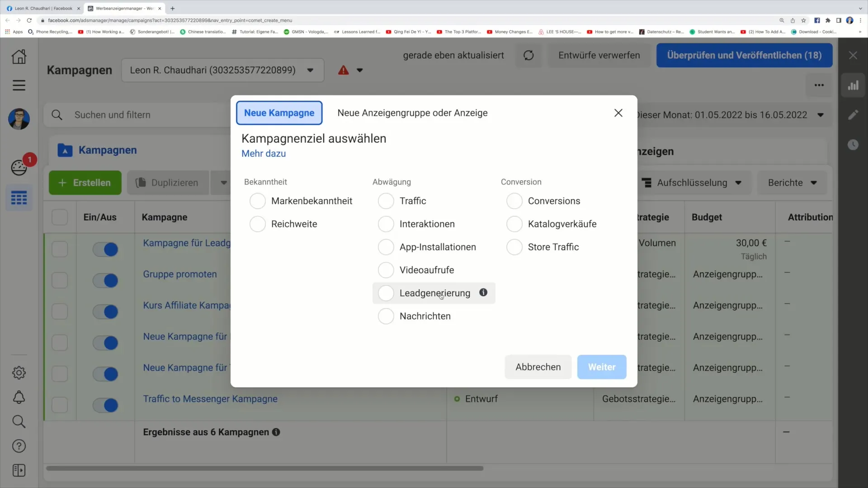Select the Leadgenerierung radio button

pyautogui.click(x=386, y=292)
